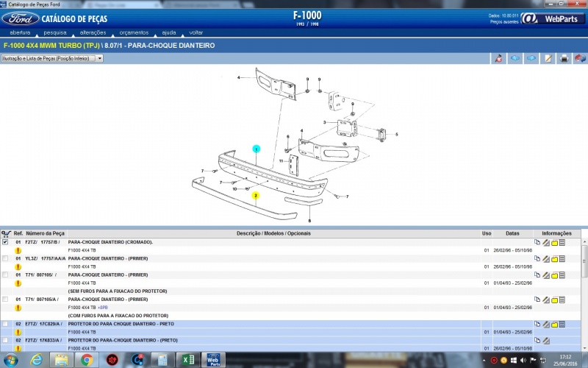Click the +8PB option link

pos(102,308)
